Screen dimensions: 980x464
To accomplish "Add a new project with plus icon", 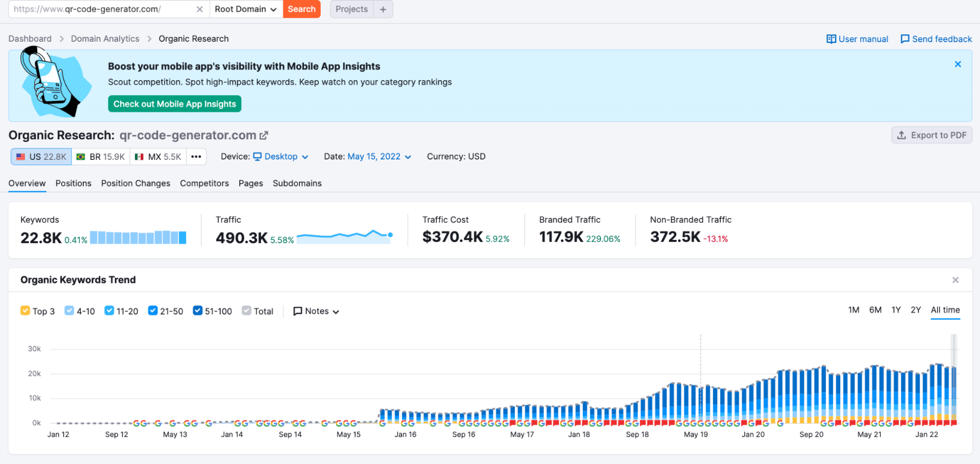I will (383, 9).
